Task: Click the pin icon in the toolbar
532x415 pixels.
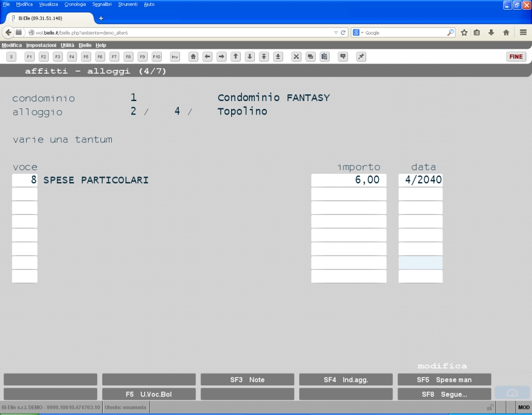Action: [361, 57]
